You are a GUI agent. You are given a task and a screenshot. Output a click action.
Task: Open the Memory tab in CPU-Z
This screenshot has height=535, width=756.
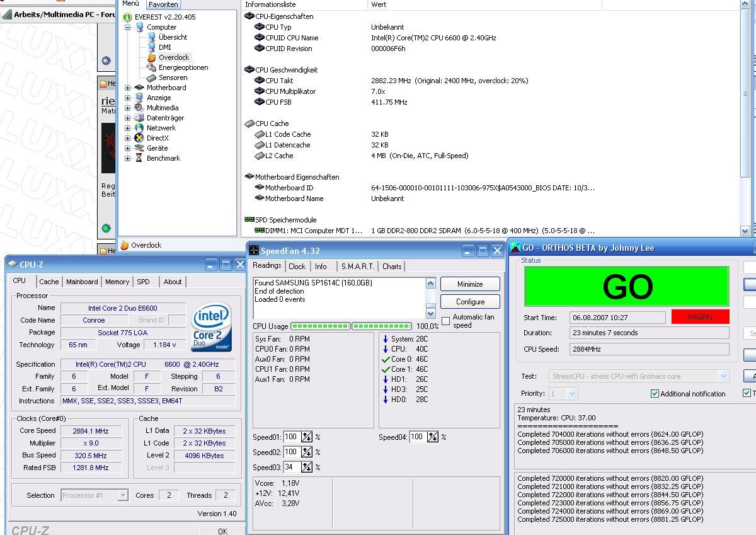(117, 282)
